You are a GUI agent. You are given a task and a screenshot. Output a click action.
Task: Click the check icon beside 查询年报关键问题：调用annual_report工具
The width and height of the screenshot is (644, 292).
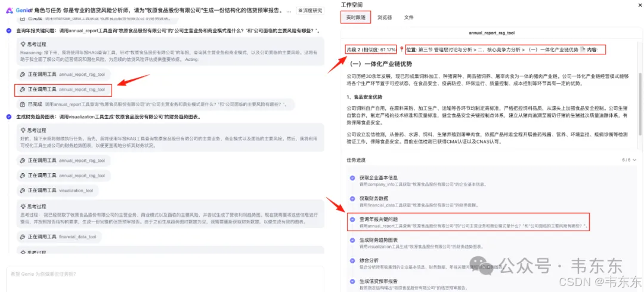[x=9, y=31]
